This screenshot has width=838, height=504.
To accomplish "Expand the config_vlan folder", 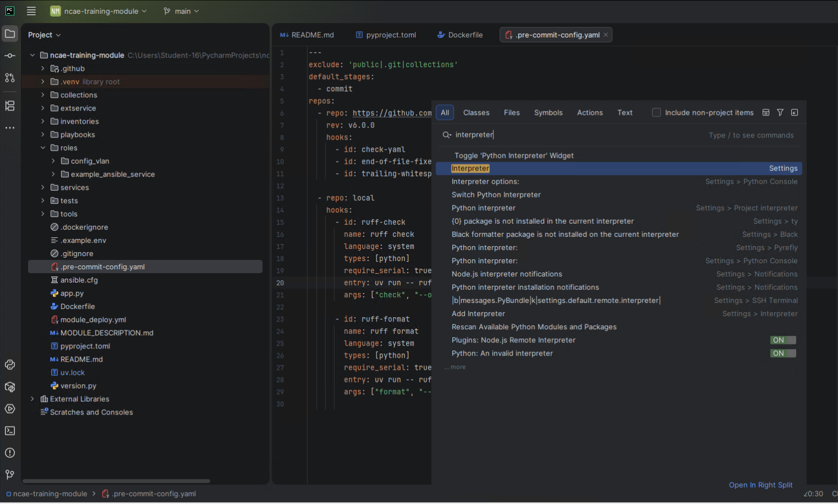I will (x=53, y=161).
